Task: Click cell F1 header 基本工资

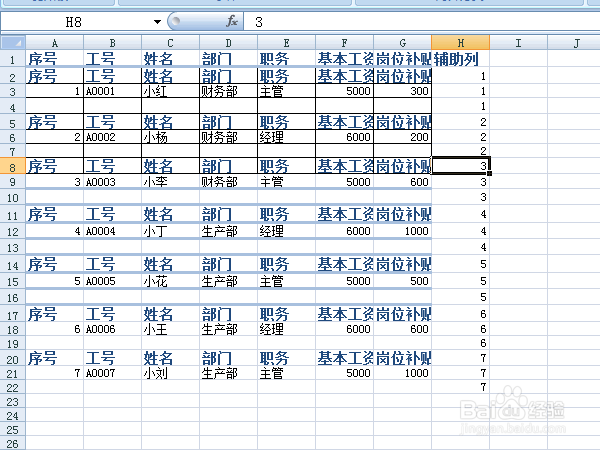Action: click(x=344, y=59)
